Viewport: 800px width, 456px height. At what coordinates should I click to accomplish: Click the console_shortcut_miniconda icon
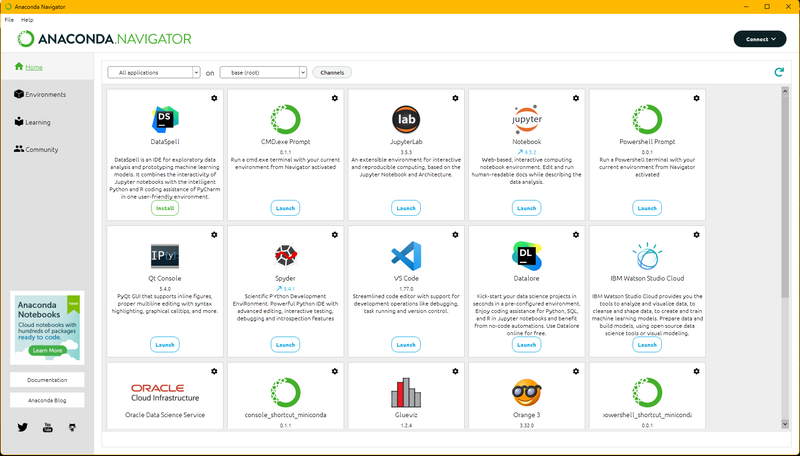click(x=285, y=393)
